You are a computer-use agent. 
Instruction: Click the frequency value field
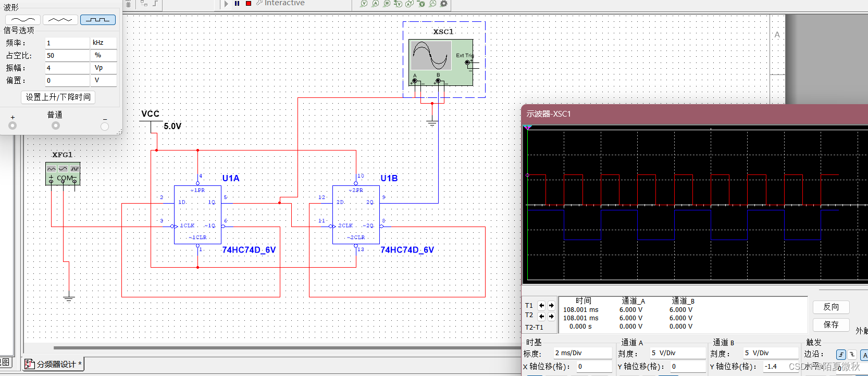coord(67,43)
